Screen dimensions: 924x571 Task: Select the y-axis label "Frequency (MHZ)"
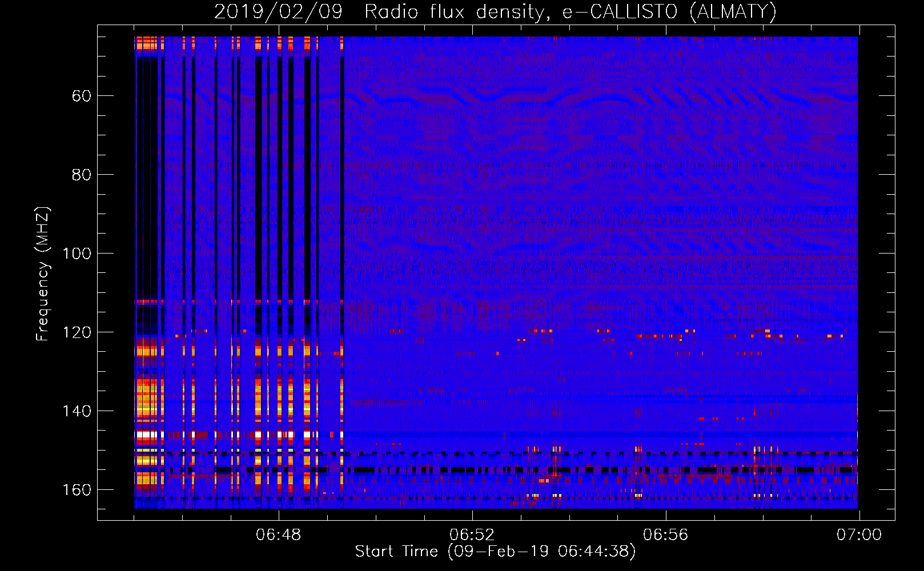pos(43,274)
